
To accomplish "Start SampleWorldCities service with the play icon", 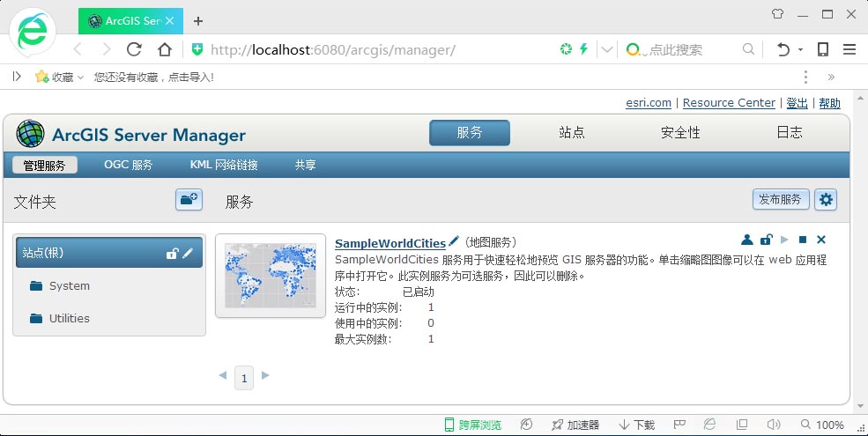I will (x=784, y=240).
